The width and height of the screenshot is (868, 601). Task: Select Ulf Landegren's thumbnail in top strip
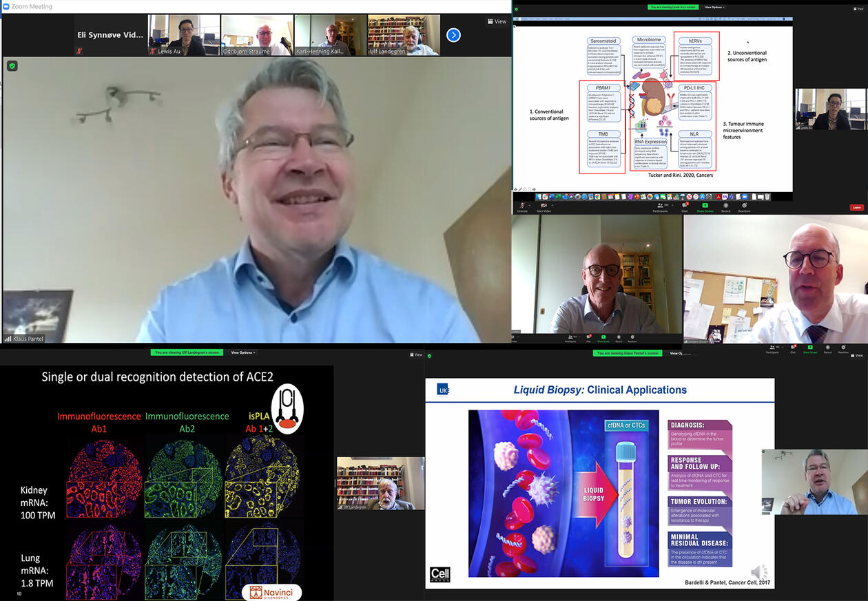pos(404,34)
